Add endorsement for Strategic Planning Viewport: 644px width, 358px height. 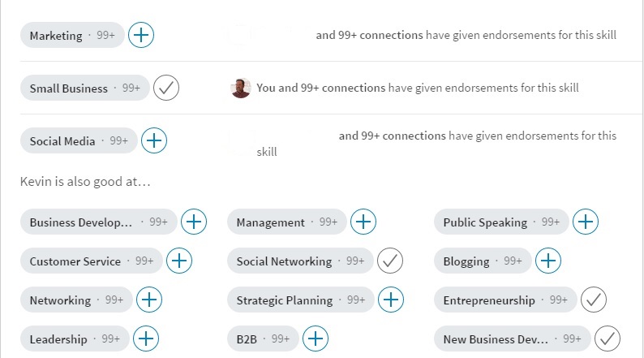click(x=391, y=300)
